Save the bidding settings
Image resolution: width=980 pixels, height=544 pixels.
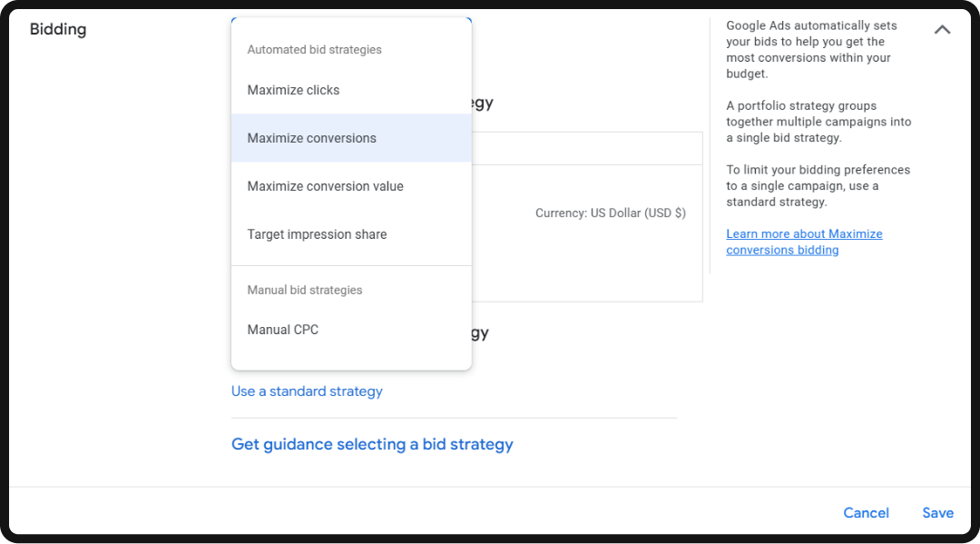(937, 512)
